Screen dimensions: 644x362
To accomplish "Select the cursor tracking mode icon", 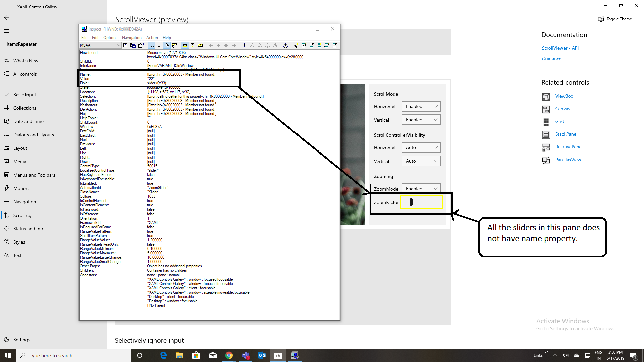I will pos(167,45).
